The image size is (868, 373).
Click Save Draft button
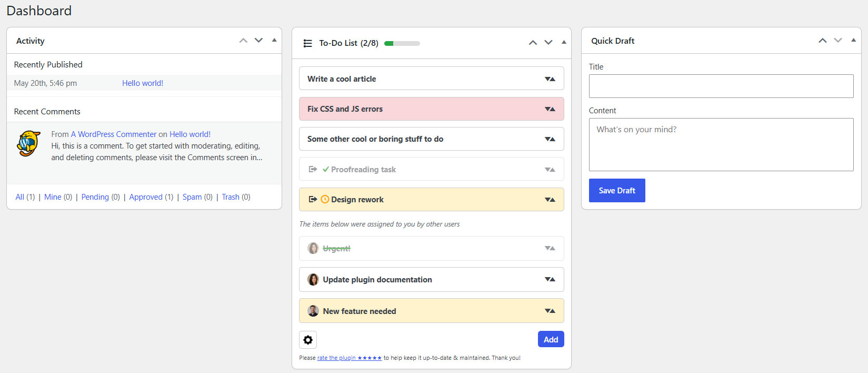click(617, 190)
